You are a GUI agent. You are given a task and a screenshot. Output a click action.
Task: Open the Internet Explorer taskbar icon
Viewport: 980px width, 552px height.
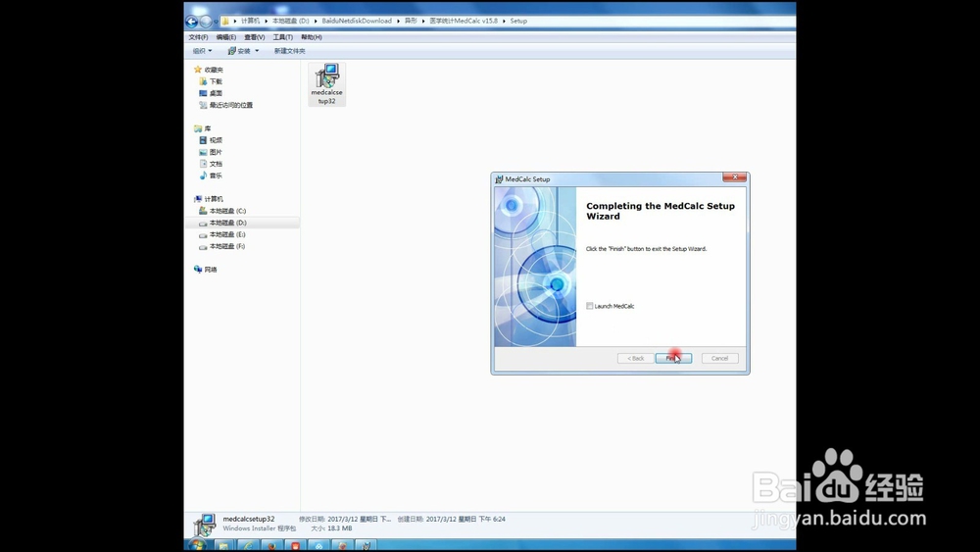click(248, 545)
